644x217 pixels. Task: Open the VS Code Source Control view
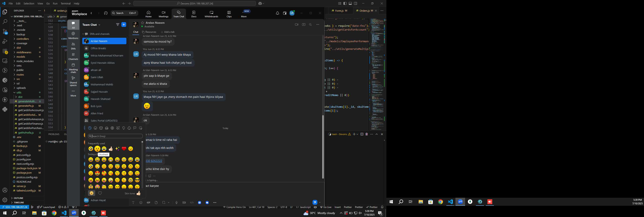[x=5, y=32]
